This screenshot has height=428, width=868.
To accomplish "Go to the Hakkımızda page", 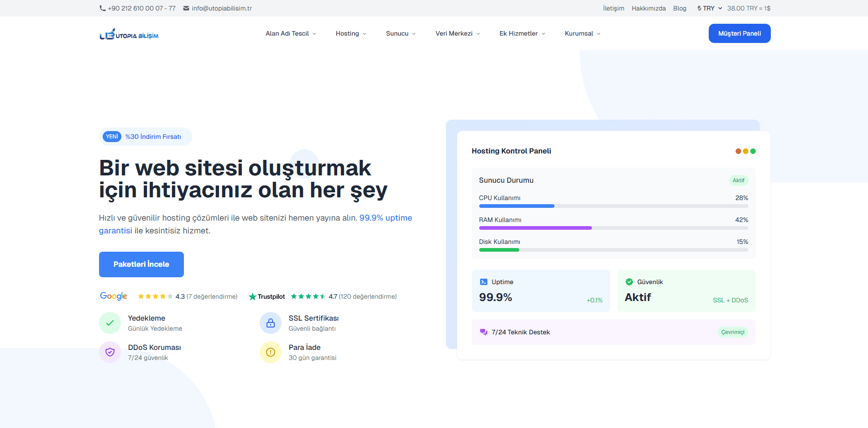I will point(648,8).
